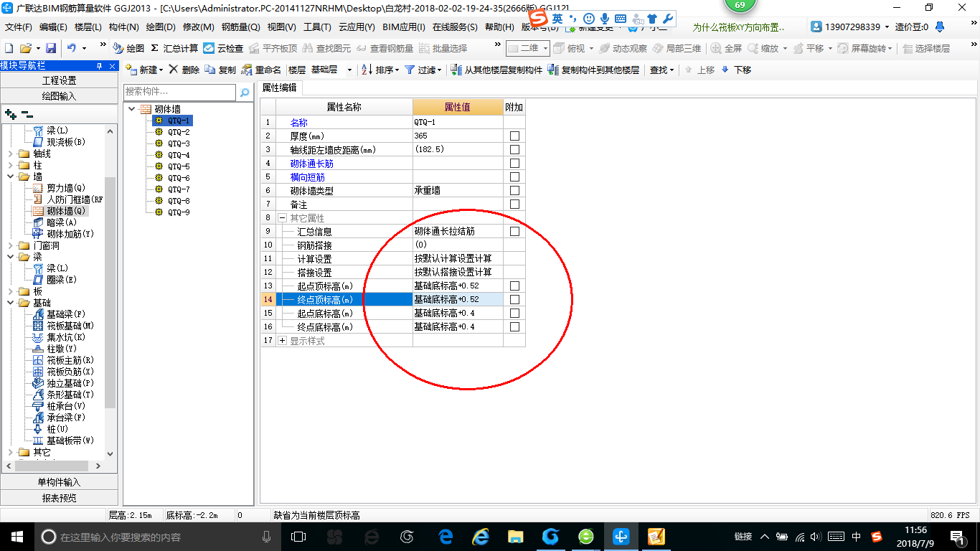The image size is (980, 551).
Task: Expand the 轴线 folder
Action: pyautogui.click(x=10, y=154)
